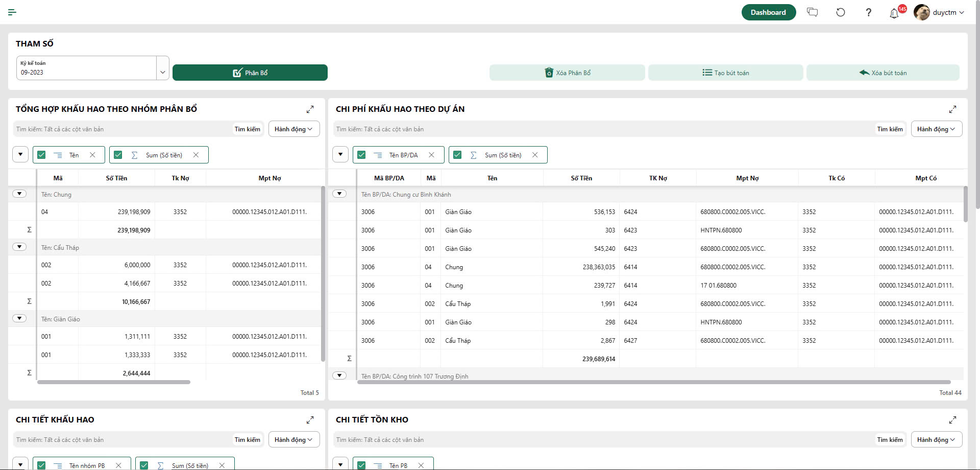The height and width of the screenshot is (470, 980).
Task: Maximize the Chi tiết khấu hao panel
Action: pyautogui.click(x=310, y=420)
